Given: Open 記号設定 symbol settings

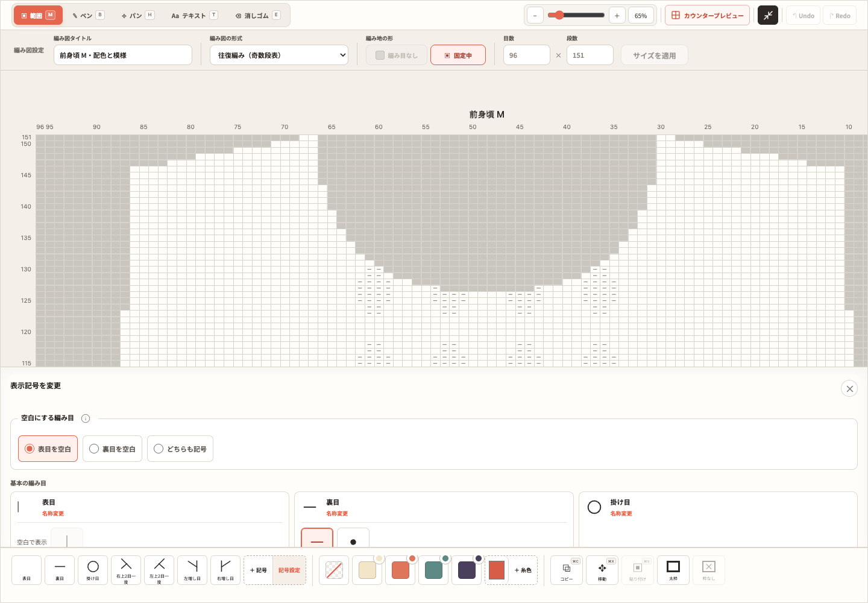Looking at the screenshot, I should pyautogui.click(x=289, y=570).
